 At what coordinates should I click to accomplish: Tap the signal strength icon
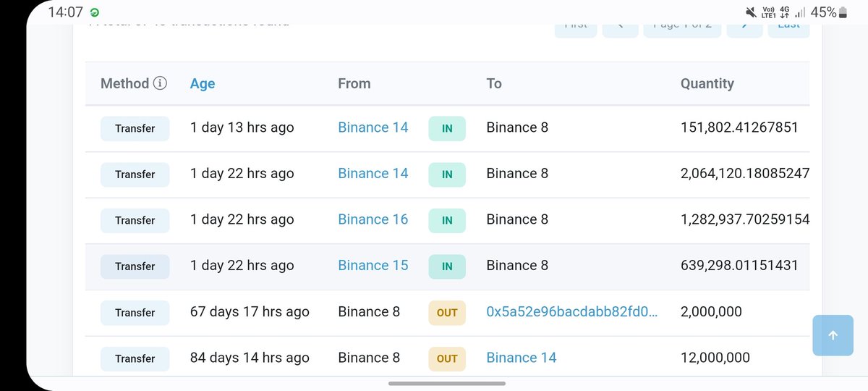pyautogui.click(x=800, y=13)
